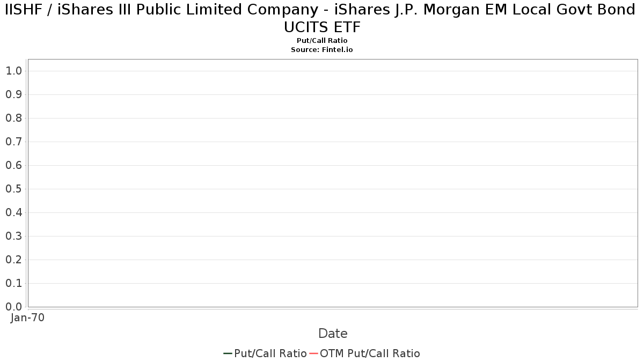This screenshot has width=644, height=362.
Task: Click the 0.9 y-axis label
Action: [x=13, y=94]
